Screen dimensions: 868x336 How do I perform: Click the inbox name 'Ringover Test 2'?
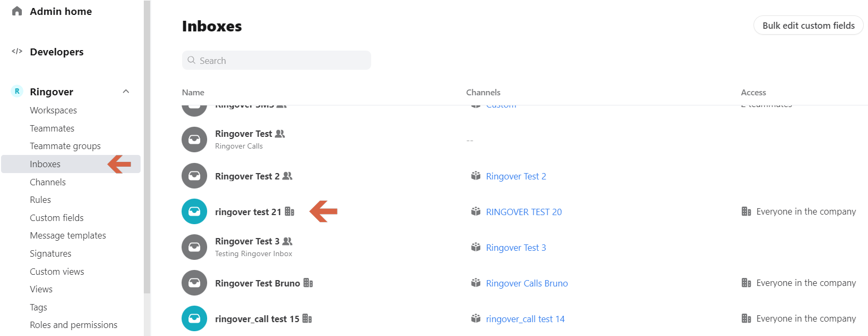[247, 176]
